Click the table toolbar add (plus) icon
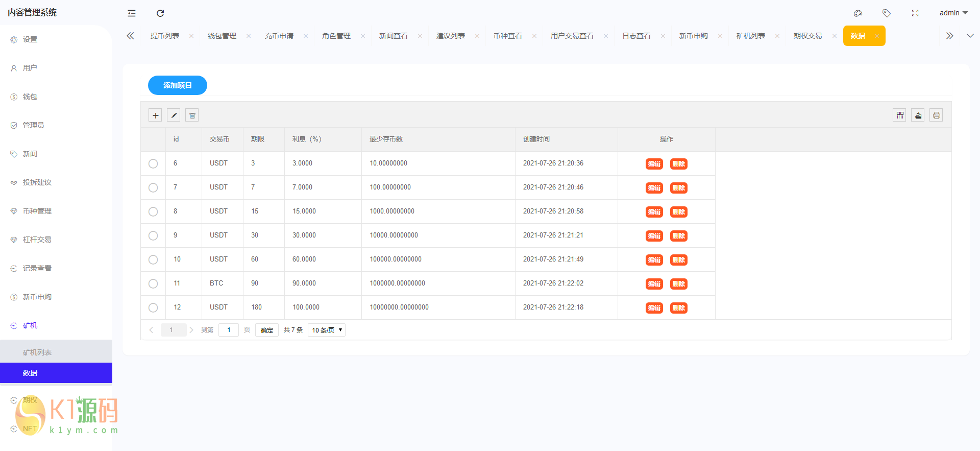The image size is (980, 451). [155, 115]
